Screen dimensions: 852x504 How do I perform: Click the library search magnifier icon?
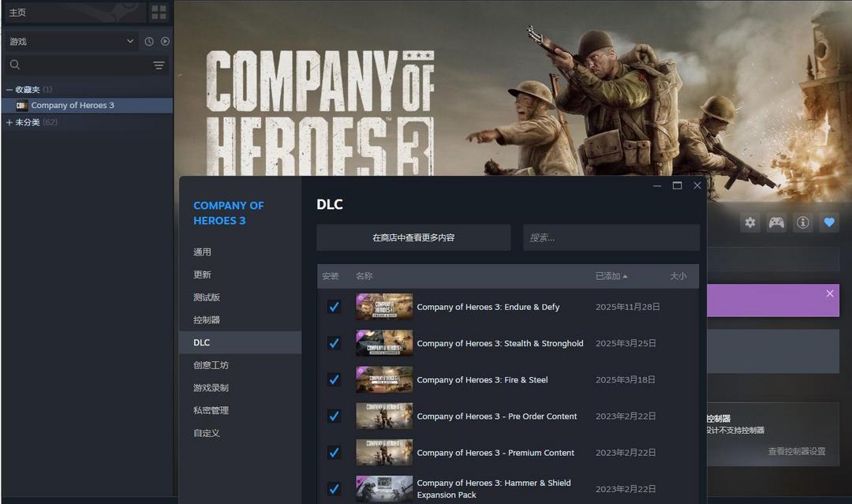click(15, 65)
